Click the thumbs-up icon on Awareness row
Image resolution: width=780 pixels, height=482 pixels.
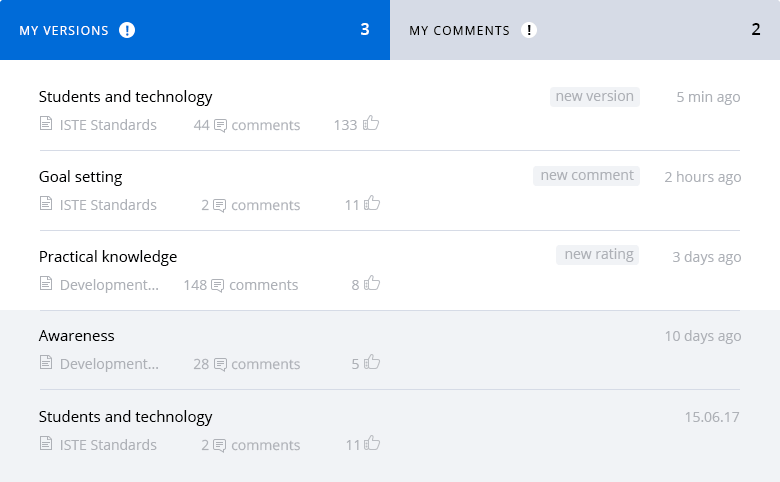(x=372, y=362)
